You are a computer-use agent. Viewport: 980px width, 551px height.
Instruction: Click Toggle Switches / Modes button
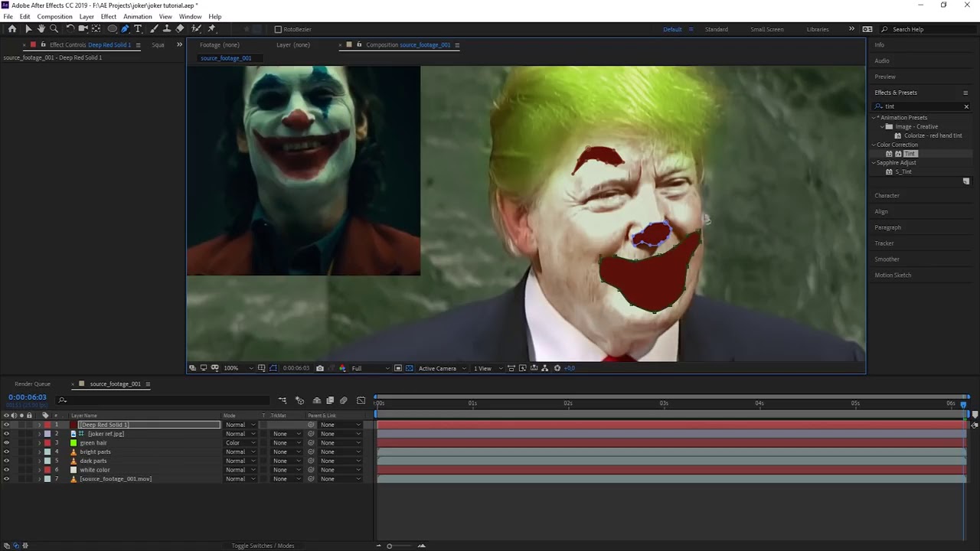click(263, 546)
